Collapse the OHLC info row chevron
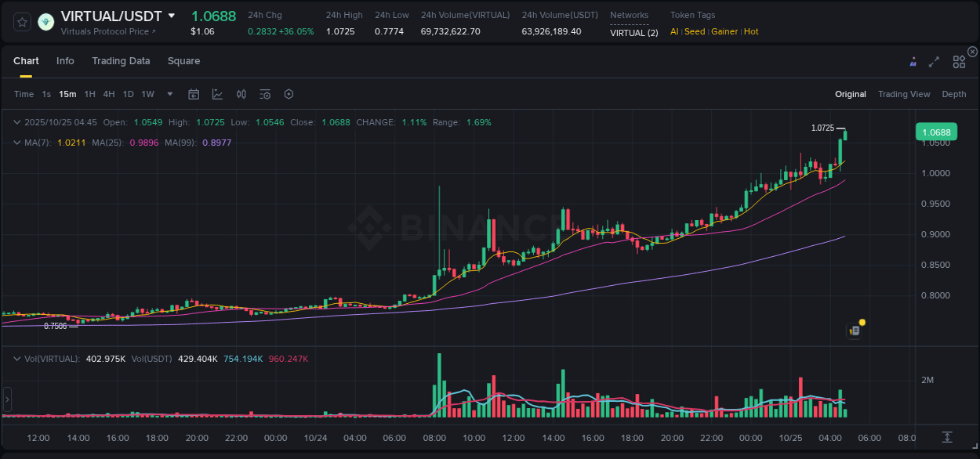Viewport: 980px width, 459px height. pyautogui.click(x=17, y=122)
